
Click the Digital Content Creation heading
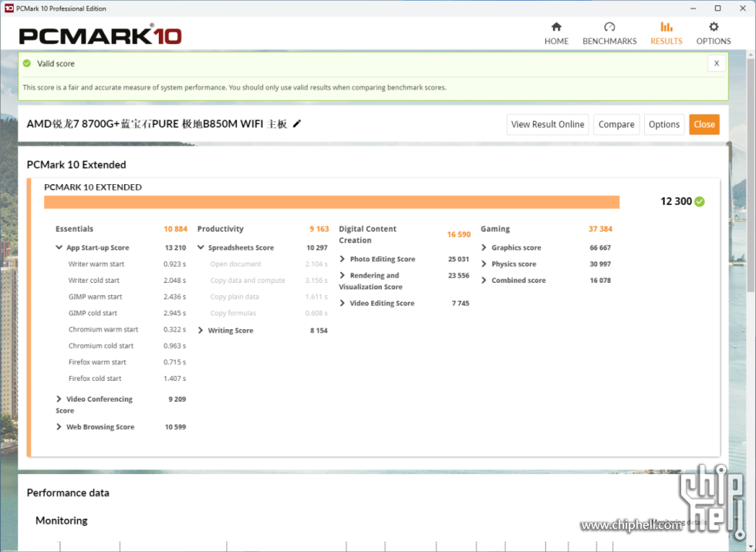click(367, 234)
